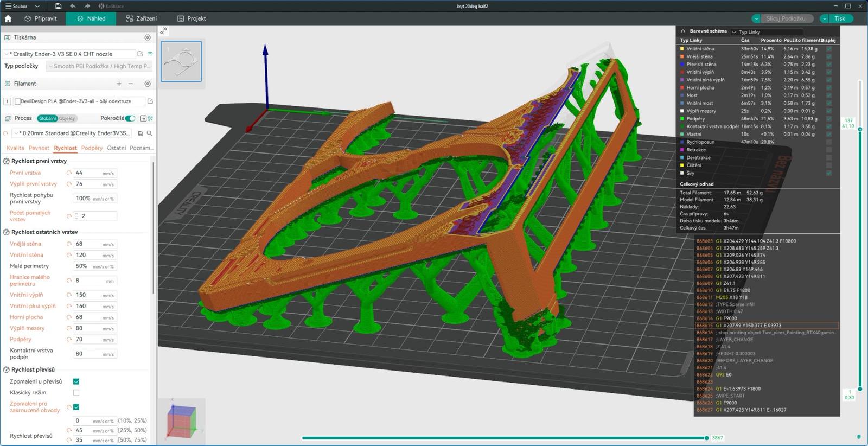Switch to the Zařízení tab

coord(142,18)
